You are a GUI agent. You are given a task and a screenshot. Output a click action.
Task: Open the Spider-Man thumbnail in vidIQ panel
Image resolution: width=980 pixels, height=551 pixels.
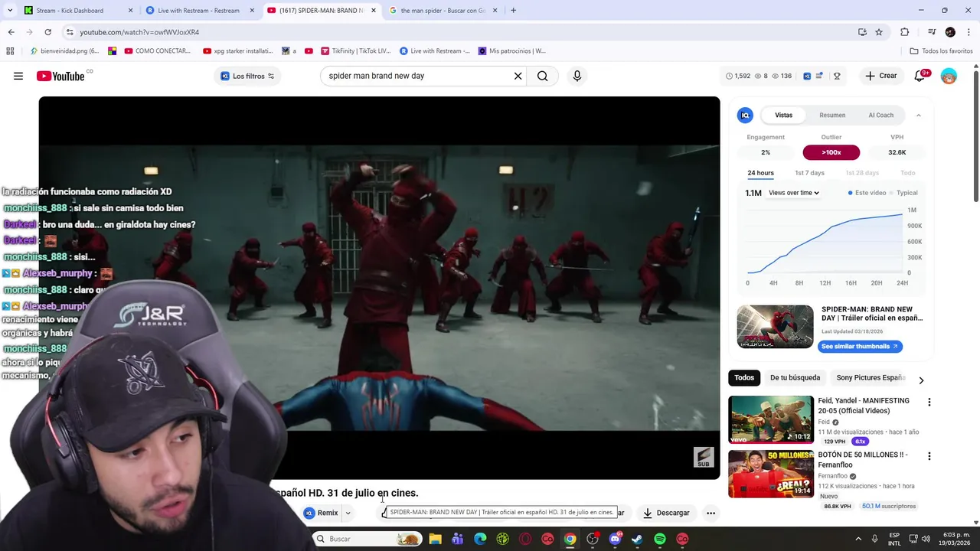click(x=775, y=327)
